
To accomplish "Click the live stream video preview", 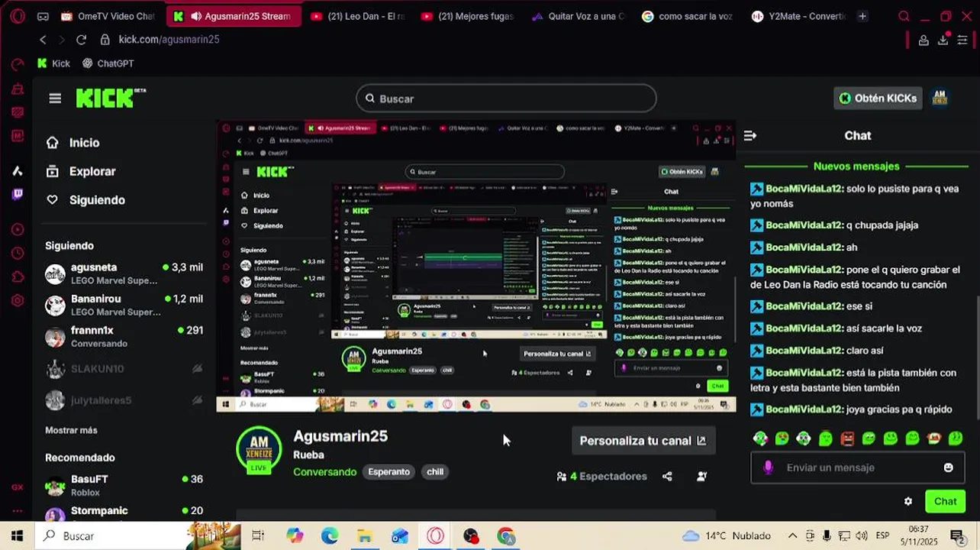I will pos(476,266).
